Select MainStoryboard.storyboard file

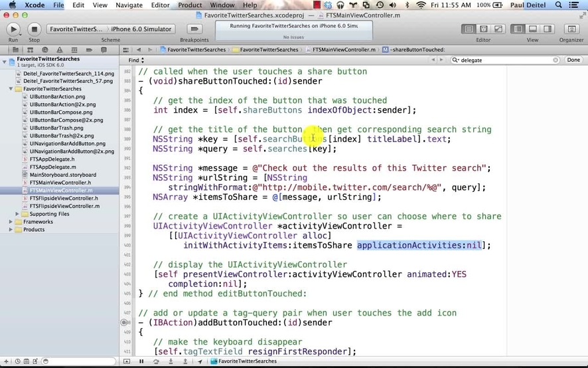coord(63,175)
